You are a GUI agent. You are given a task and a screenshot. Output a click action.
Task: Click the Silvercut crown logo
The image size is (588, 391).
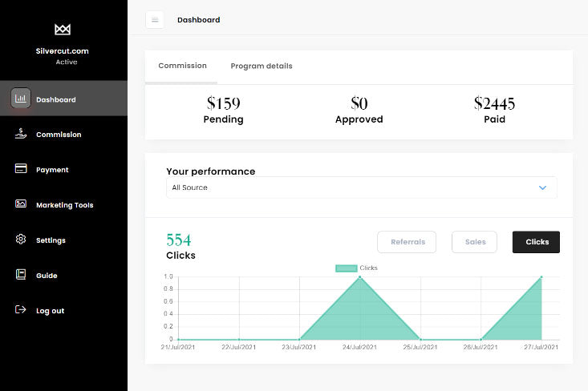[x=63, y=30]
